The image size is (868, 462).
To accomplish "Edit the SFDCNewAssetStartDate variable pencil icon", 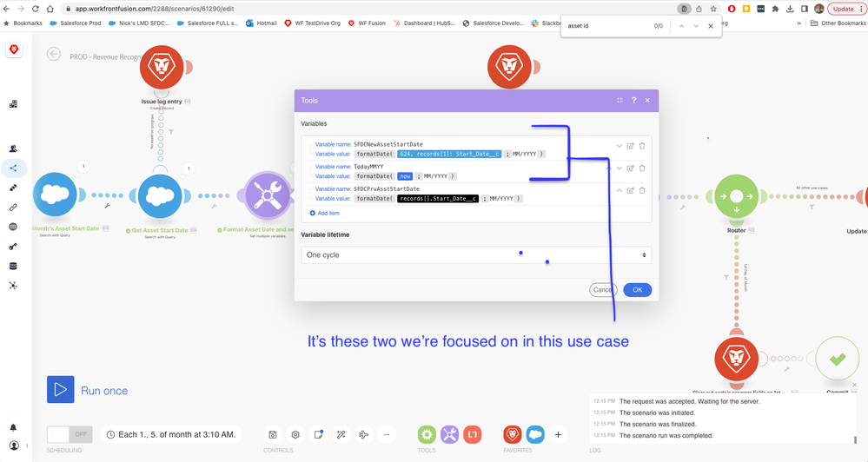I will point(631,146).
